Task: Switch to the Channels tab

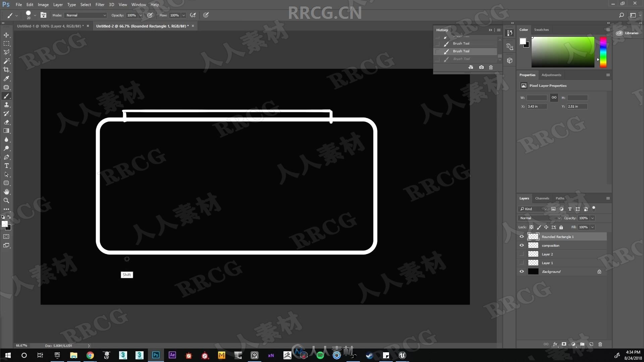Action: pyautogui.click(x=541, y=198)
